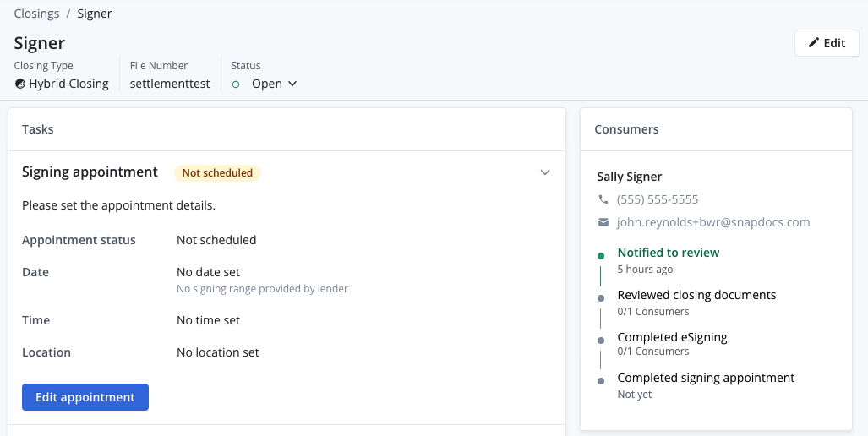Click the Edit appointment button
This screenshot has height=436, width=868.
tap(85, 397)
